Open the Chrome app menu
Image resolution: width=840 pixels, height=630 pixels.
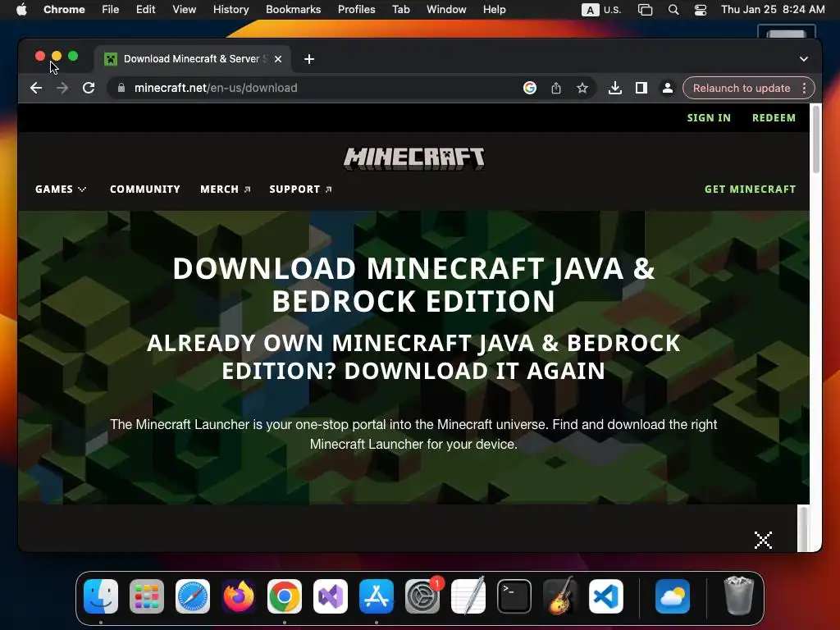click(x=64, y=10)
